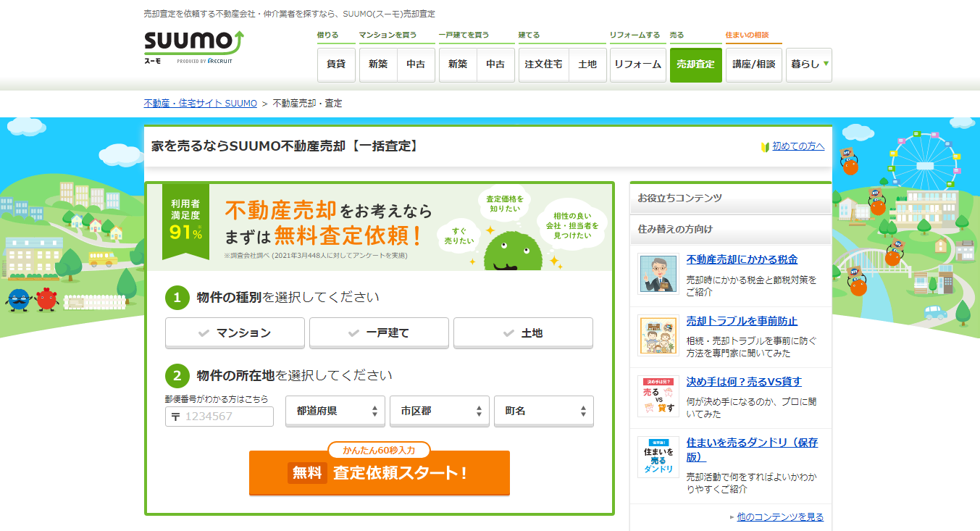Open the 市区郡 dropdown
980x531 pixels.
pos(440,411)
